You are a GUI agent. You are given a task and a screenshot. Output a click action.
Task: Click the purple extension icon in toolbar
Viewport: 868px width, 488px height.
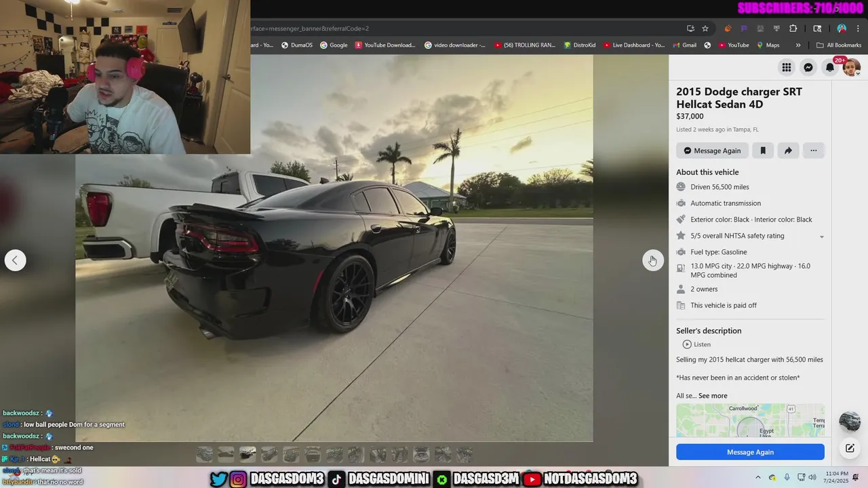tap(744, 28)
